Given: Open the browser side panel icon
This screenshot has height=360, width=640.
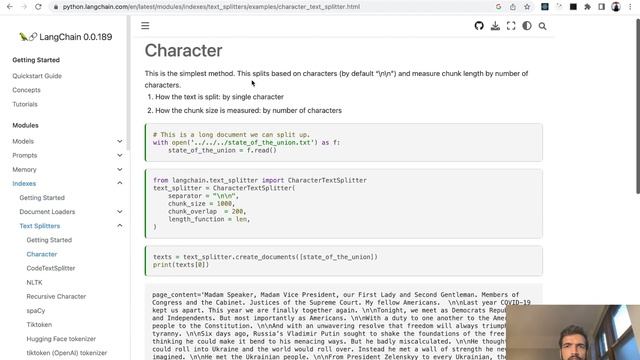Looking at the screenshot, I should [602, 7].
